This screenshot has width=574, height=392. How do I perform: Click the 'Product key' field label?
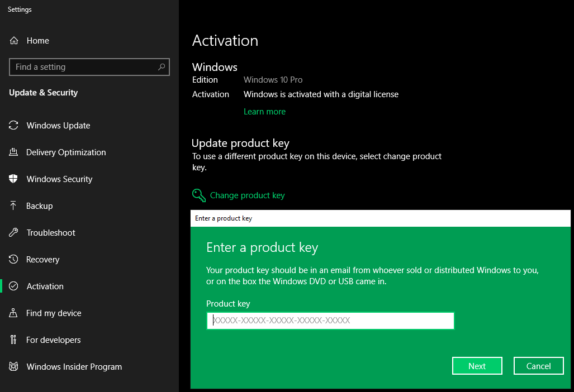228,304
